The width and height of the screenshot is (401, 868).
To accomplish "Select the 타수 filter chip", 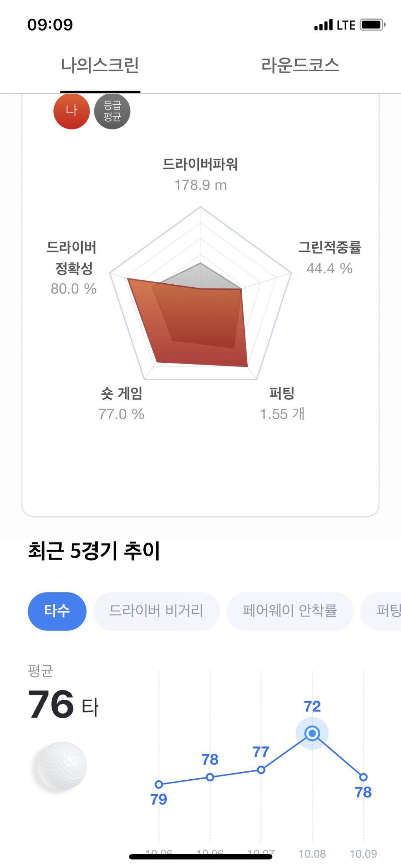I will coord(57,611).
